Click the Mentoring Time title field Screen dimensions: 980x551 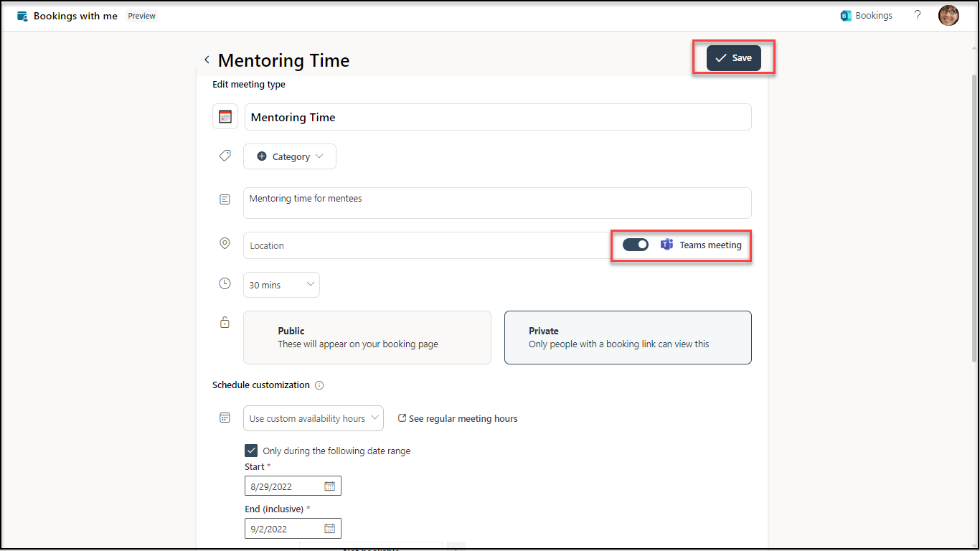497,117
